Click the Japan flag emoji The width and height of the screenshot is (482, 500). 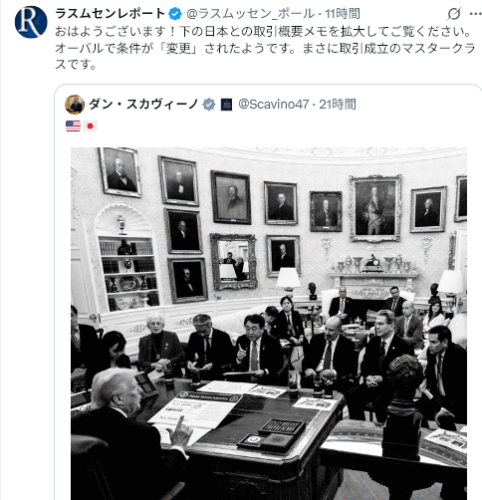click(x=90, y=126)
